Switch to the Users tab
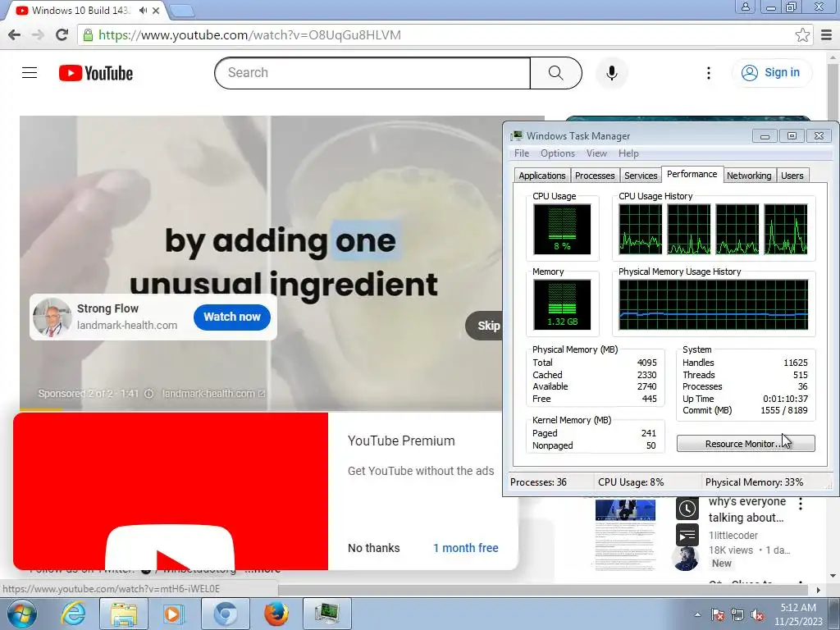The width and height of the screenshot is (840, 630). (792, 176)
